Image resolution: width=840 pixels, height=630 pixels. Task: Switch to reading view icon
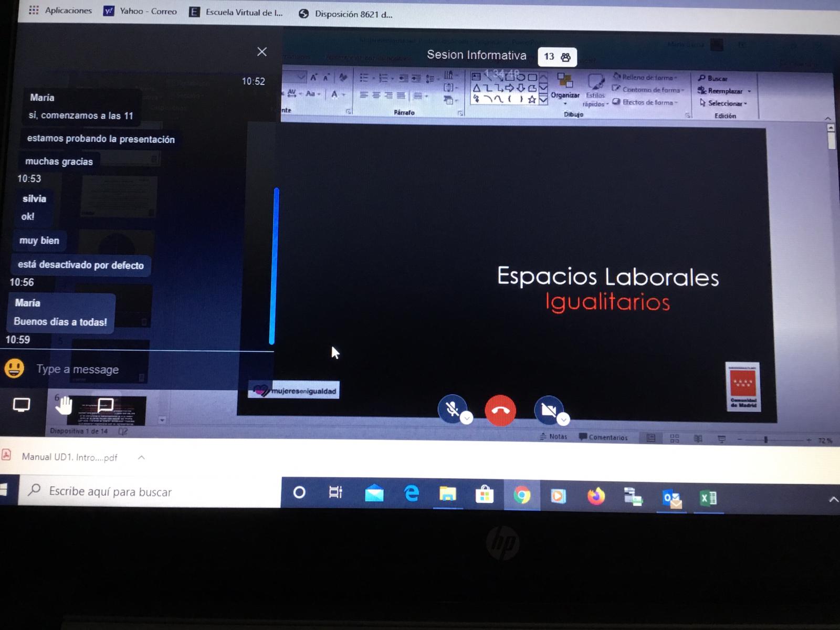698,438
